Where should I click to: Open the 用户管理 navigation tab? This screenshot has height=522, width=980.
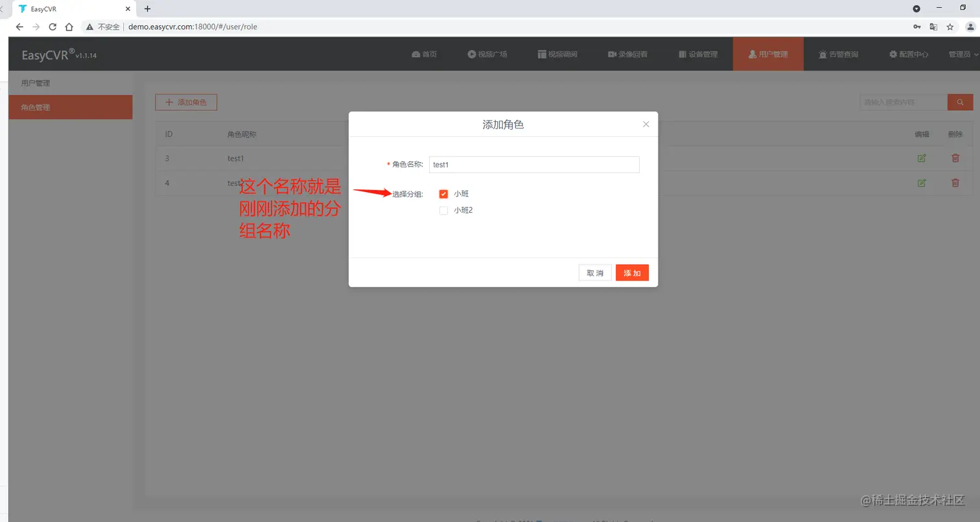(768, 54)
